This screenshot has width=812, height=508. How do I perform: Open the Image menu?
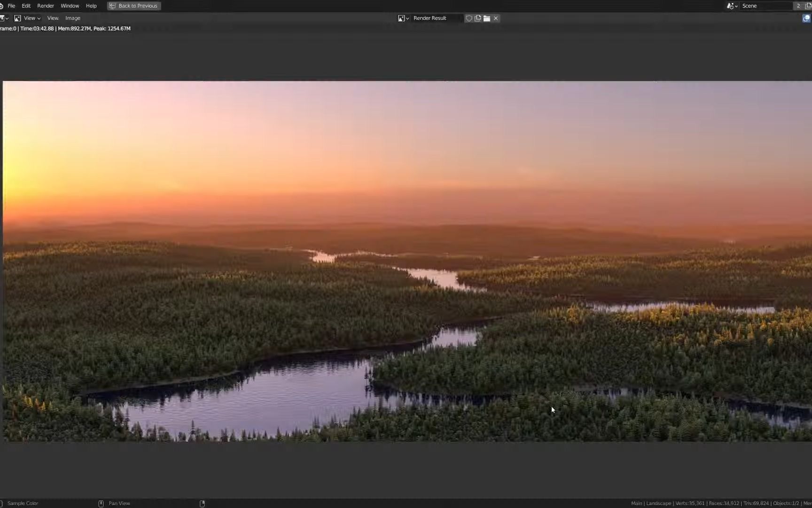pos(72,18)
